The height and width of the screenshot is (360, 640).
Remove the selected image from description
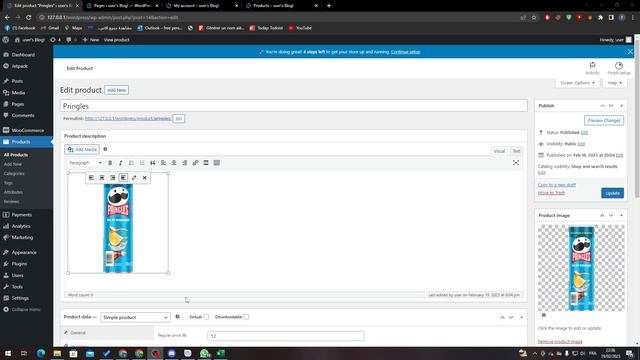(144, 178)
